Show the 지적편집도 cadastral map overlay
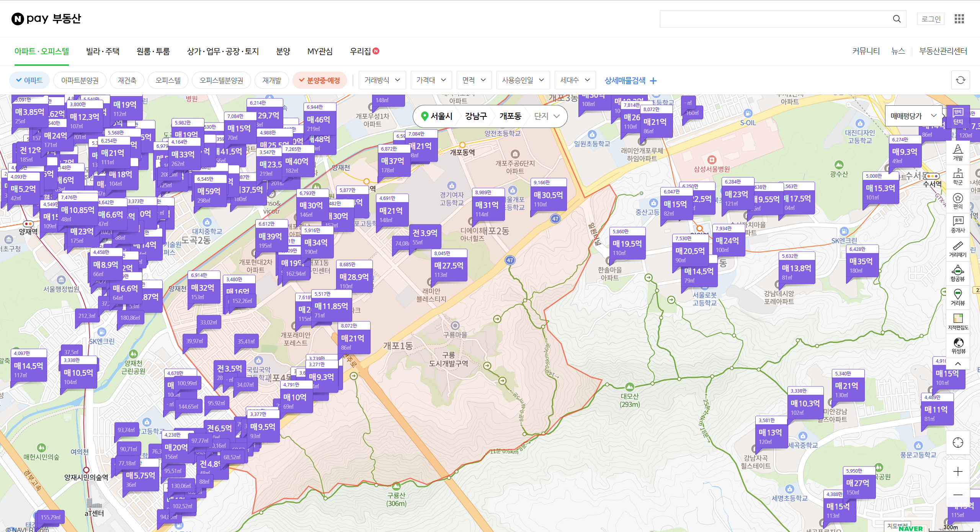Viewport: 980px width, 532px height. click(x=957, y=322)
